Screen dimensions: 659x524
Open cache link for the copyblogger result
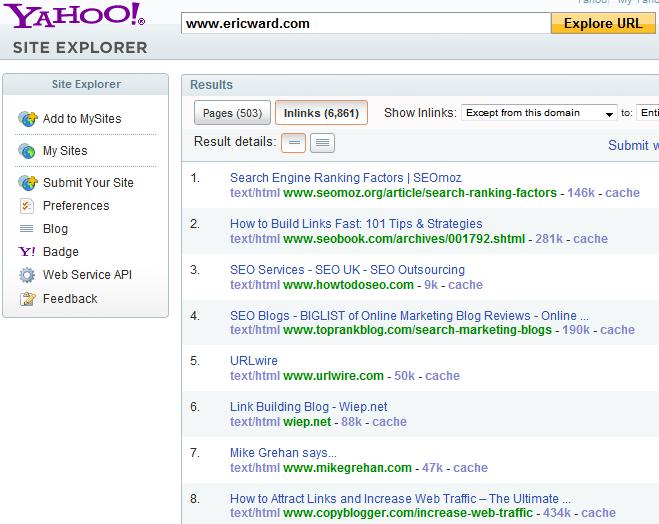point(598,513)
